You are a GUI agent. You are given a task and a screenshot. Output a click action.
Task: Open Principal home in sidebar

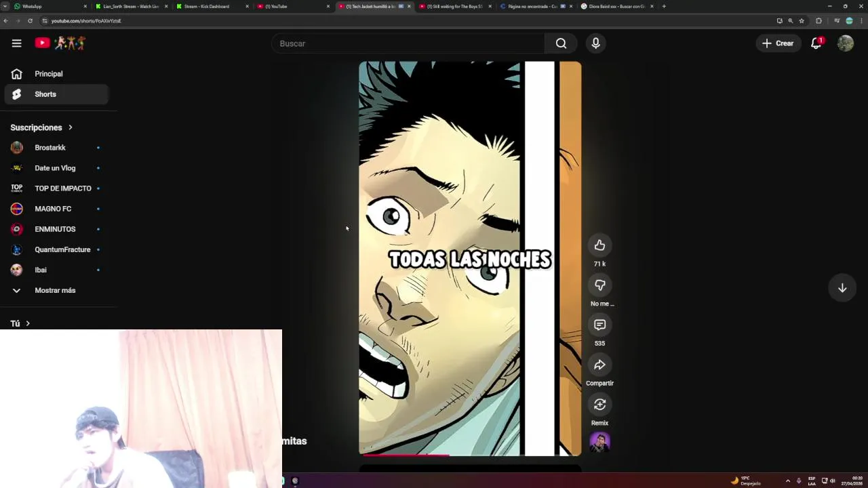(57, 74)
